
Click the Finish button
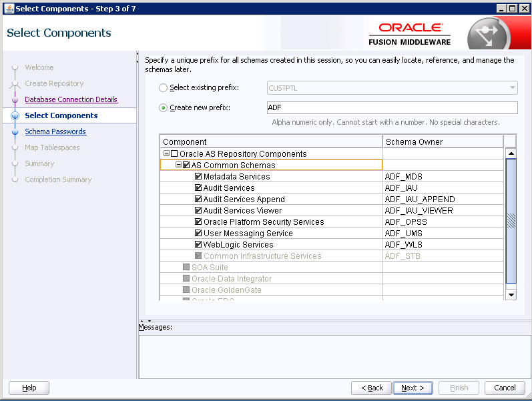coord(459,388)
